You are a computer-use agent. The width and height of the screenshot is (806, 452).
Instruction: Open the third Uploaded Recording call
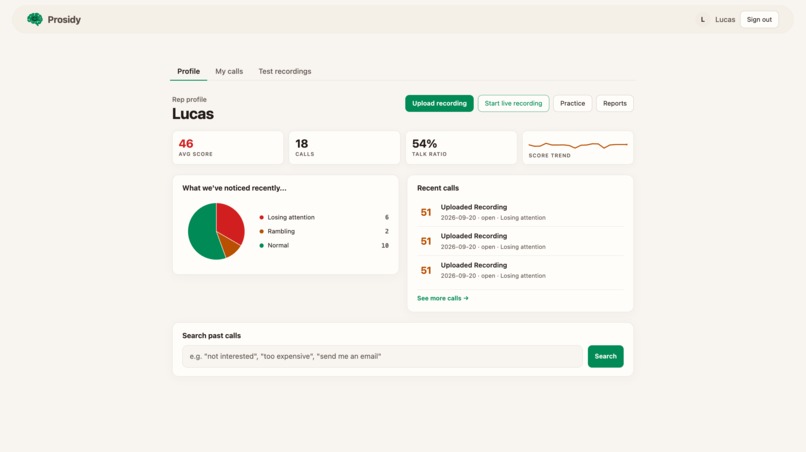pos(520,270)
